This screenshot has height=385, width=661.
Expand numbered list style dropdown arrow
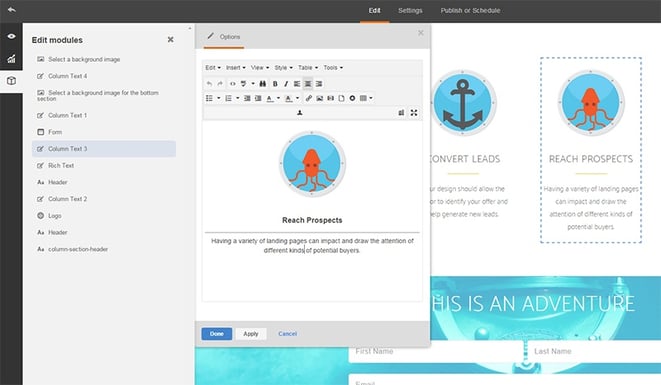point(237,98)
